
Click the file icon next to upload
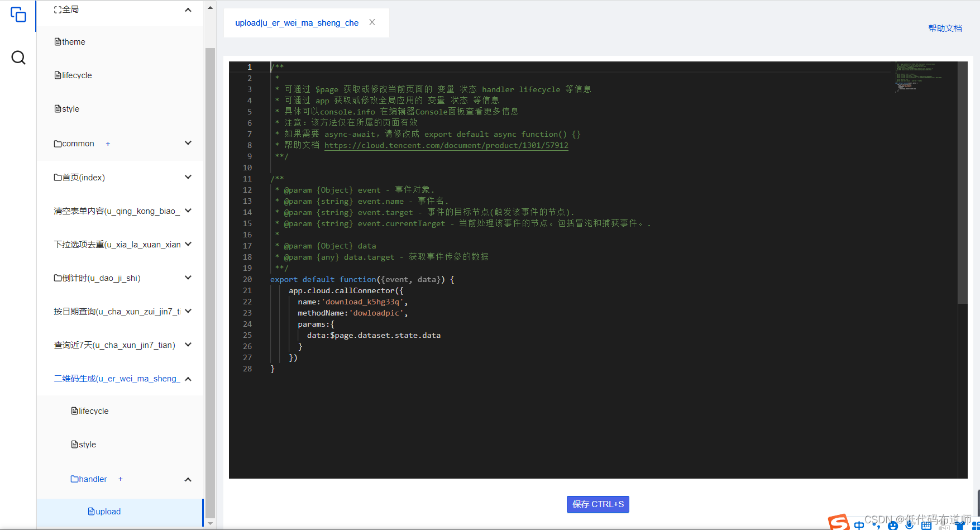(x=91, y=512)
